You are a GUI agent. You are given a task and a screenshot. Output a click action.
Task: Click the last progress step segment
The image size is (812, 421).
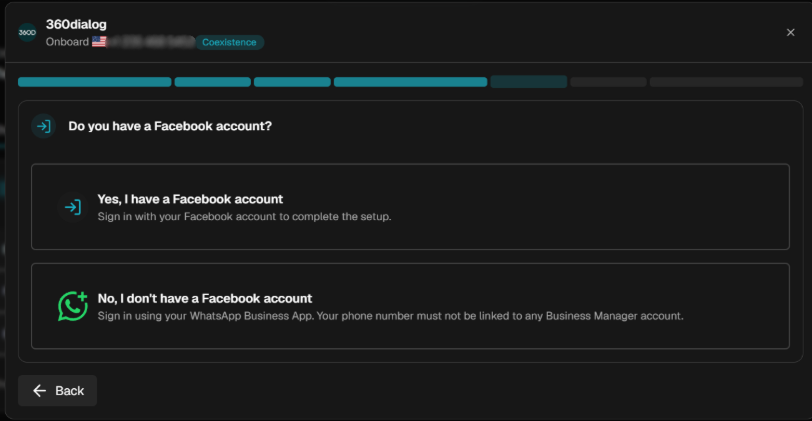click(x=726, y=82)
